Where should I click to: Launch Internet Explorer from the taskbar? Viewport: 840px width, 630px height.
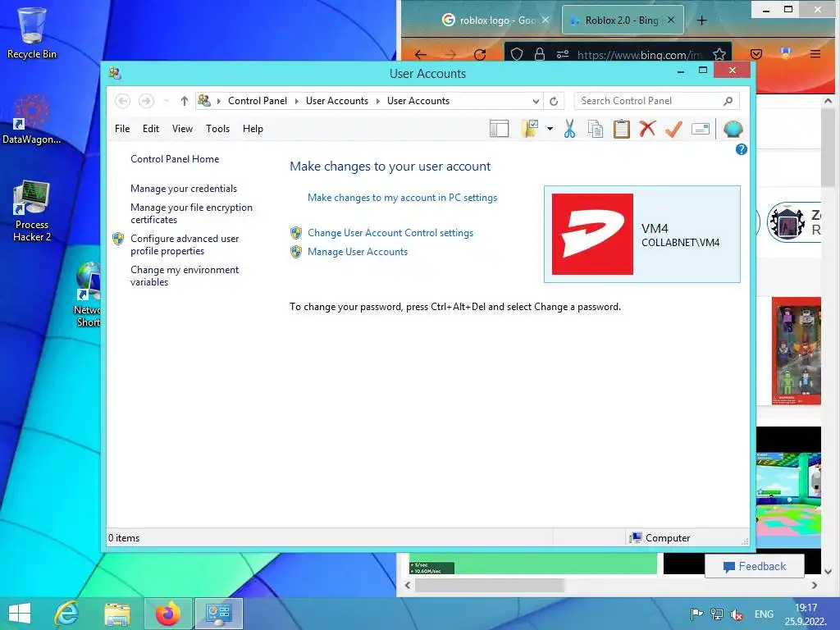(67, 614)
